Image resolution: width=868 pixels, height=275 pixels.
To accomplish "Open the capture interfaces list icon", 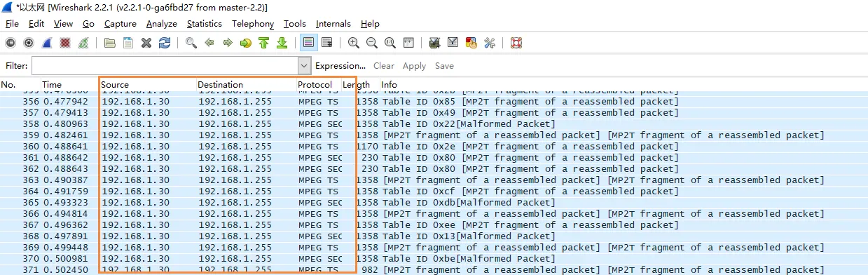I will (x=11, y=43).
